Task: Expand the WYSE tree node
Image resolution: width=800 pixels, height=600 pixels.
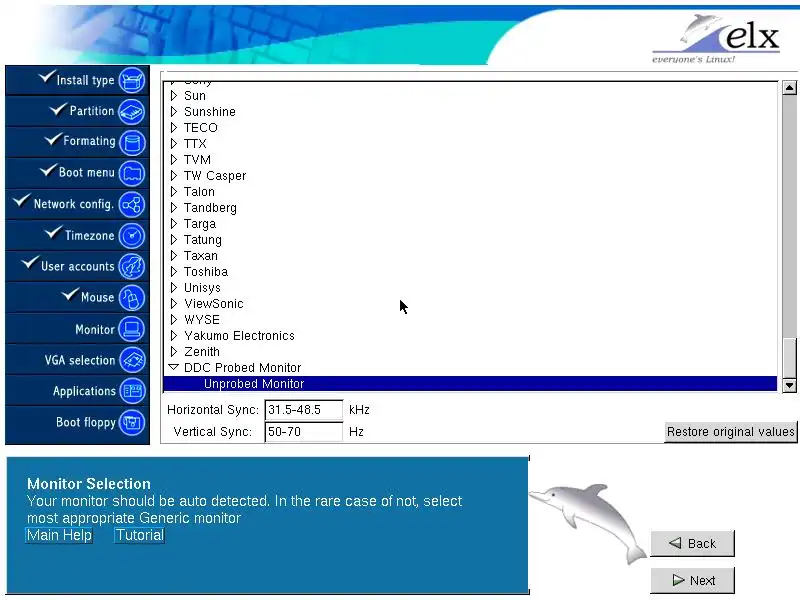Action: point(174,319)
